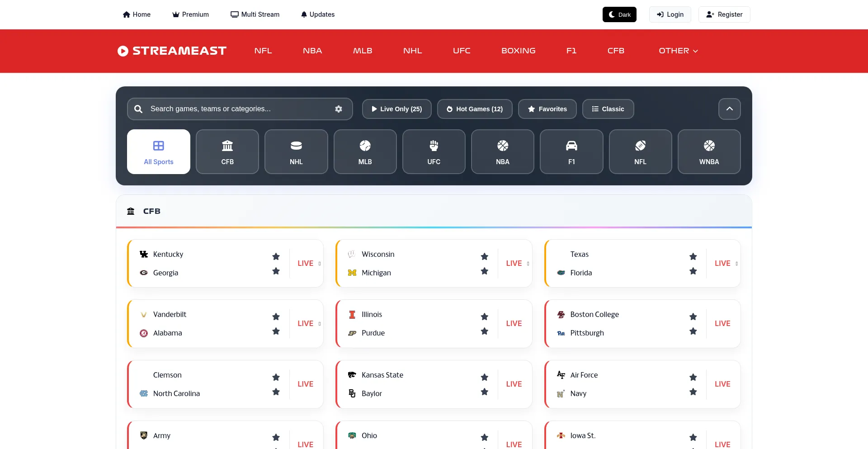
Task: Select the F1 car category tile
Action: [x=571, y=152]
